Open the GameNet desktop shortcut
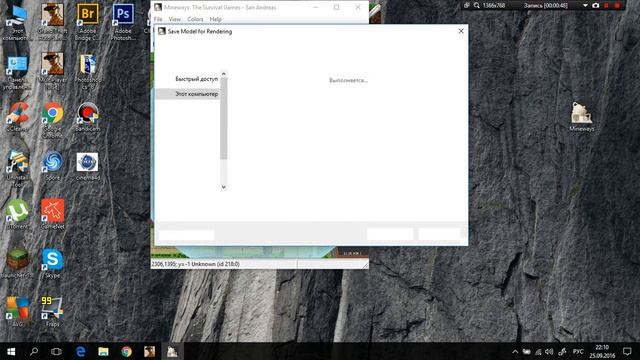 [x=52, y=214]
